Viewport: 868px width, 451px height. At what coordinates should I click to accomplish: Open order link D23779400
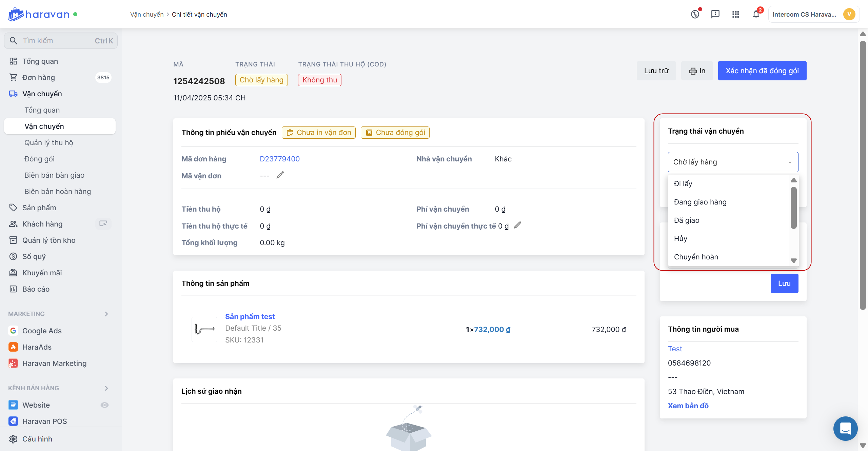tap(279, 159)
